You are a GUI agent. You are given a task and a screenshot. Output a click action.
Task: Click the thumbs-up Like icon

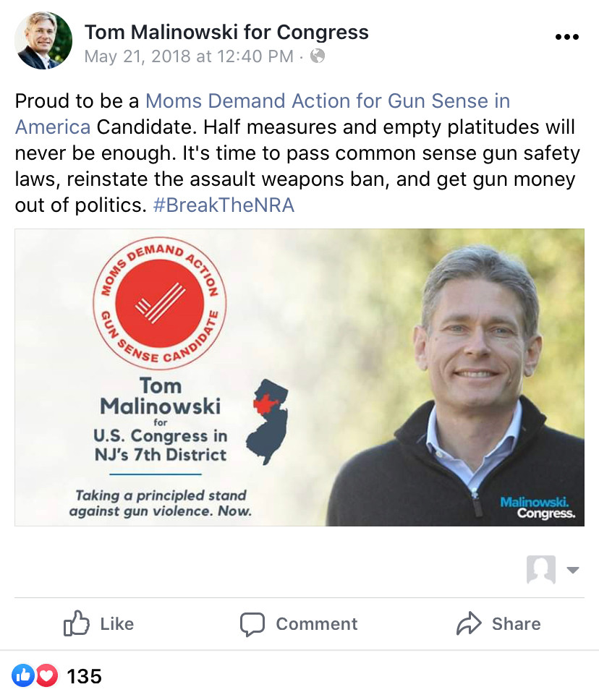tap(77, 623)
